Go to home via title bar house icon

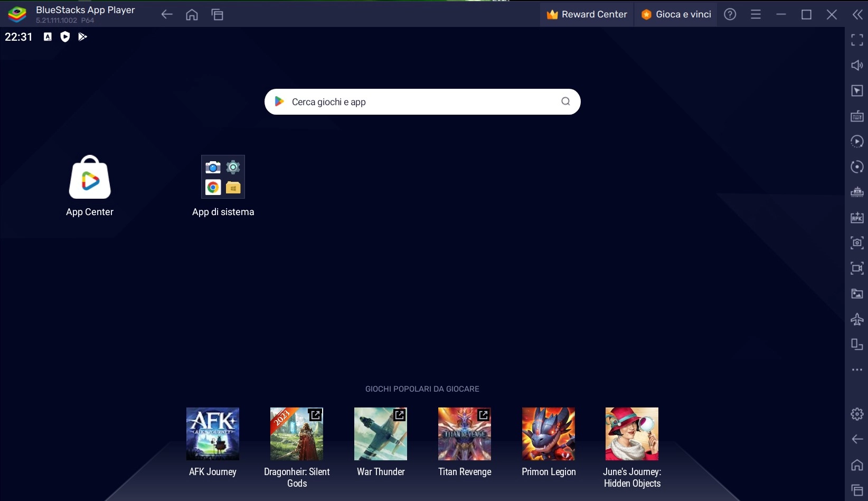(x=192, y=14)
